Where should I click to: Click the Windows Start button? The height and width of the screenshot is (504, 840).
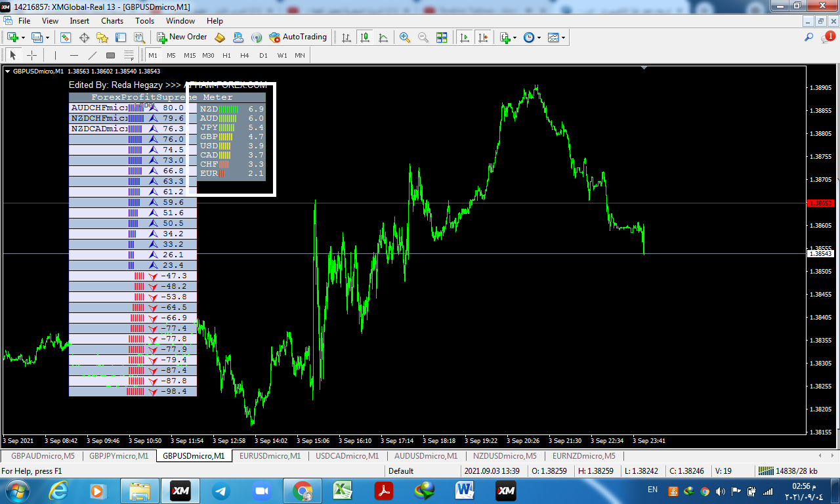pyautogui.click(x=16, y=490)
